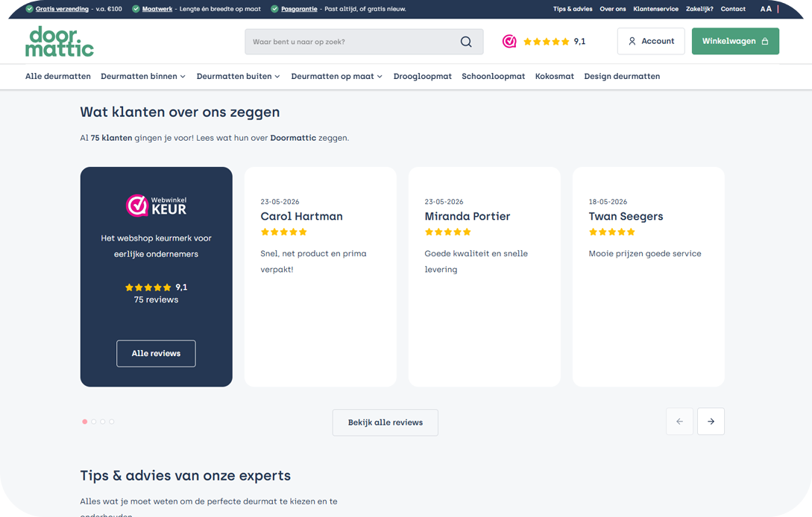This screenshot has height=517, width=812.
Task: Open Alle deurmatten menu item
Action: coord(58,76)
